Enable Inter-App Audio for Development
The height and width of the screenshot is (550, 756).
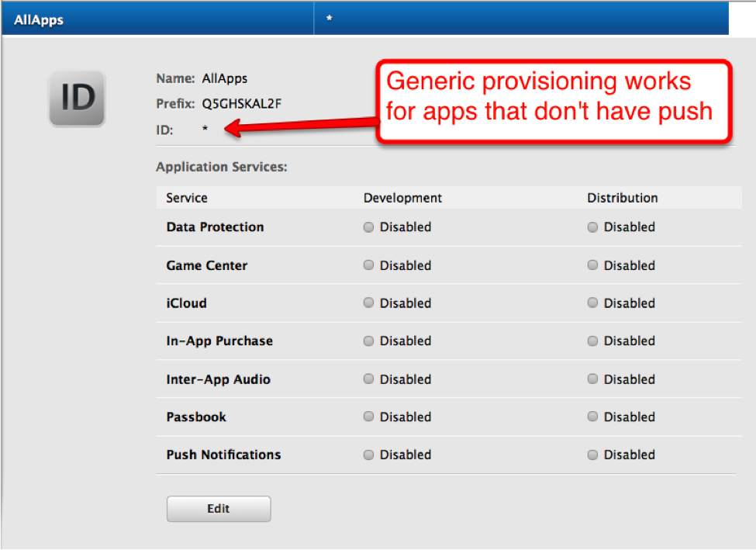(x=368, y=379)
